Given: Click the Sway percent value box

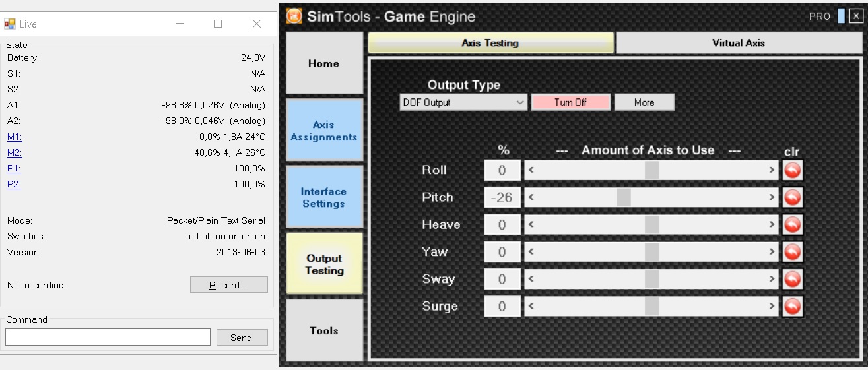Looking at the screenshot, I should pos(502,279).
